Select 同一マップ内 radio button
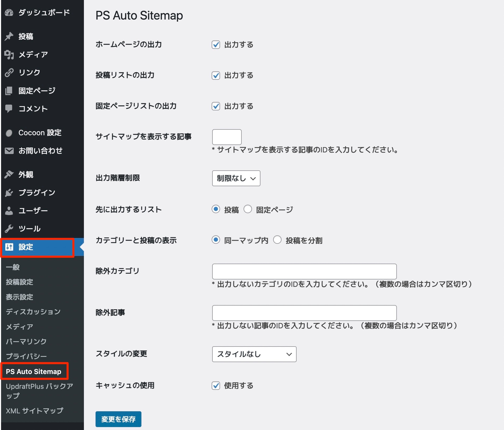 pos(216,240)
